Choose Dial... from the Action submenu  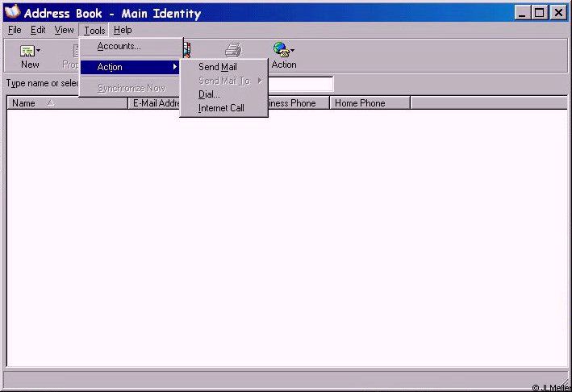tap(223, 94)
